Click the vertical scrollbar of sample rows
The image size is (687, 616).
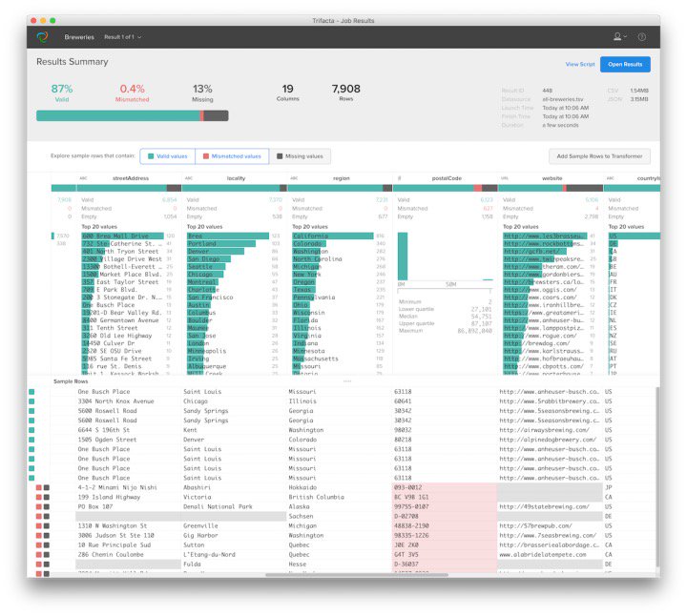pos(657,477)
